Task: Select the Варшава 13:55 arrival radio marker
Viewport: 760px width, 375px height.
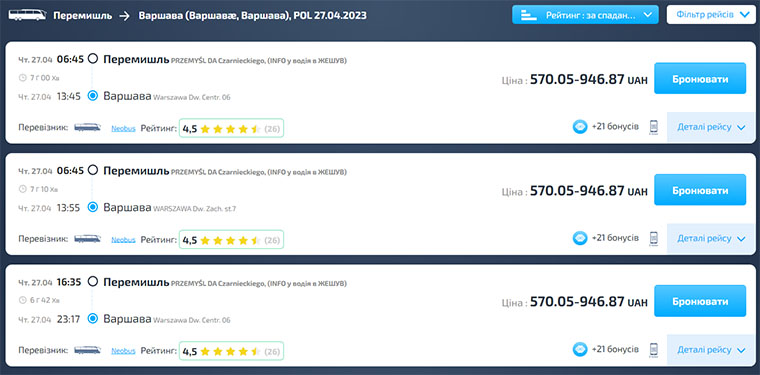Action: (x=93, y=207)
